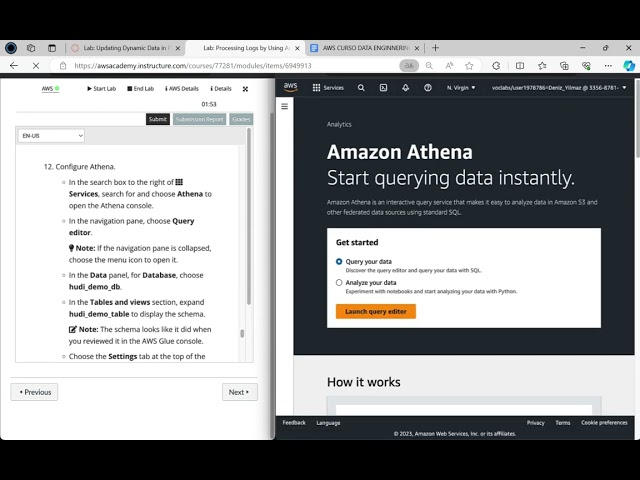Click the AWS console page scrollbar
The width and height of the screenshot is (640, 480).
637,118
